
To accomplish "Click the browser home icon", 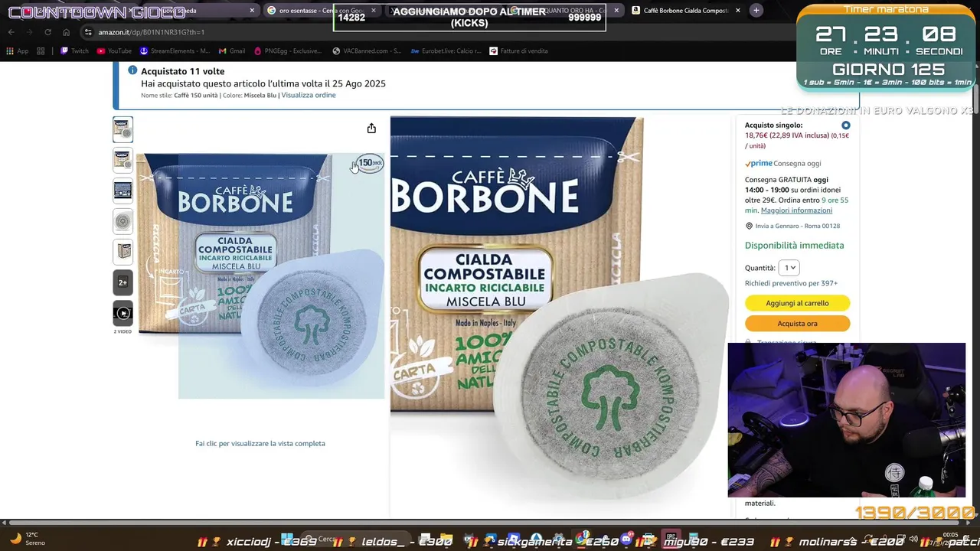I will [66, 32].
